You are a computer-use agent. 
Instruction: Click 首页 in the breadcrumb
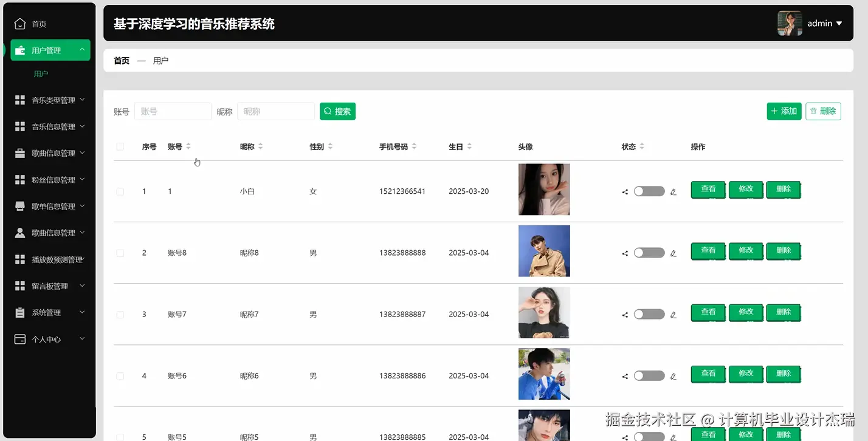coord(122,61)
